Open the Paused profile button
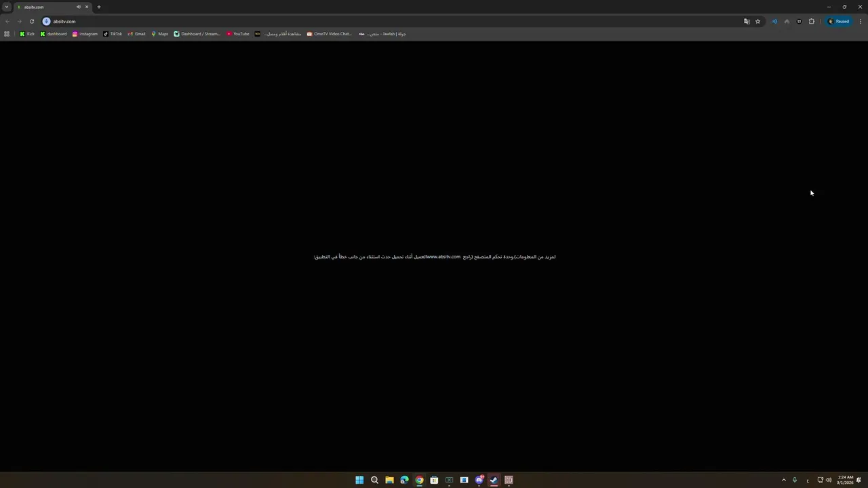Image resolution: width=868 pixels, height=488 pixels. coord(839,21)
